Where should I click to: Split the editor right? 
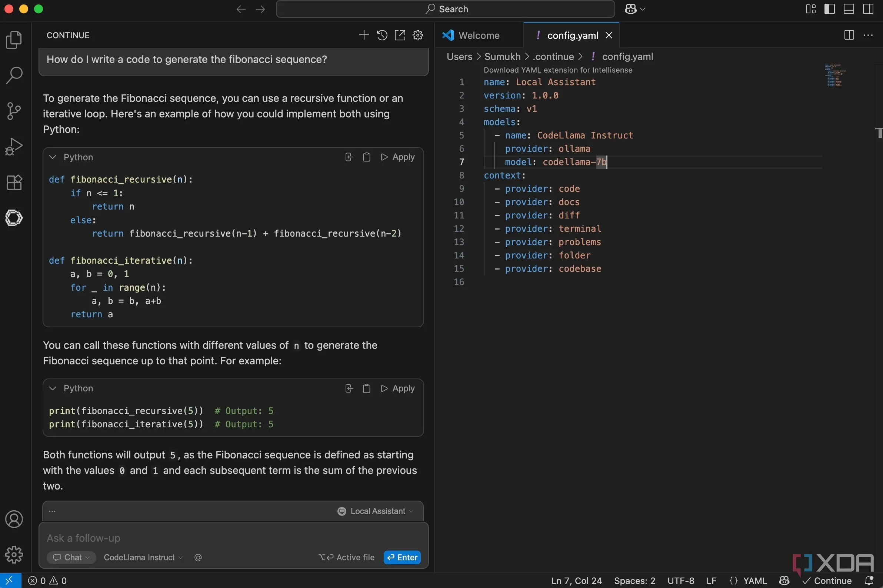(x=849, y=35)
